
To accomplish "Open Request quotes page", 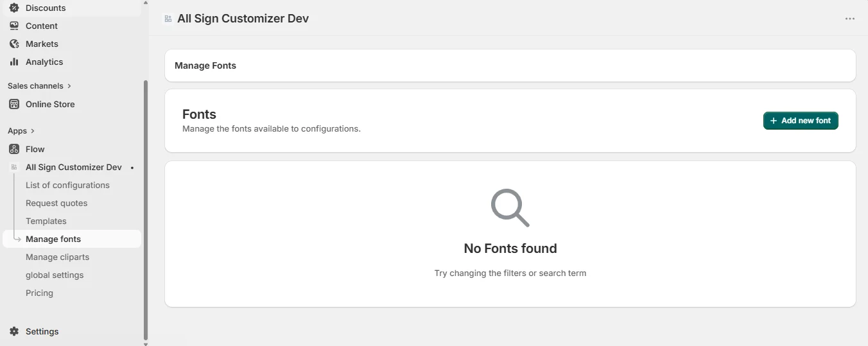I will tap(56, 203).
